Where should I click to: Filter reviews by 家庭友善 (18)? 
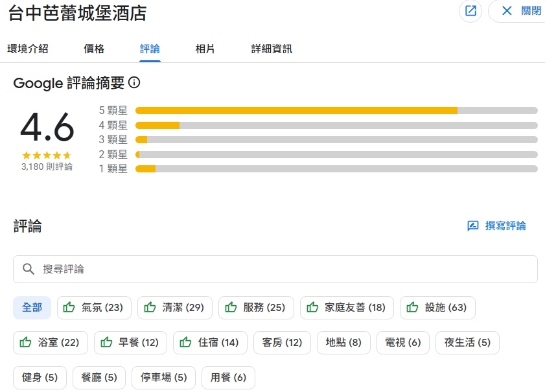[346, 308]
